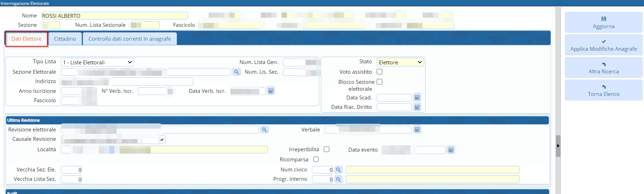Open calendar for Data Riac. Diritto
The width and height of the screenshot is (644, 194).
(x=417, y=107)
